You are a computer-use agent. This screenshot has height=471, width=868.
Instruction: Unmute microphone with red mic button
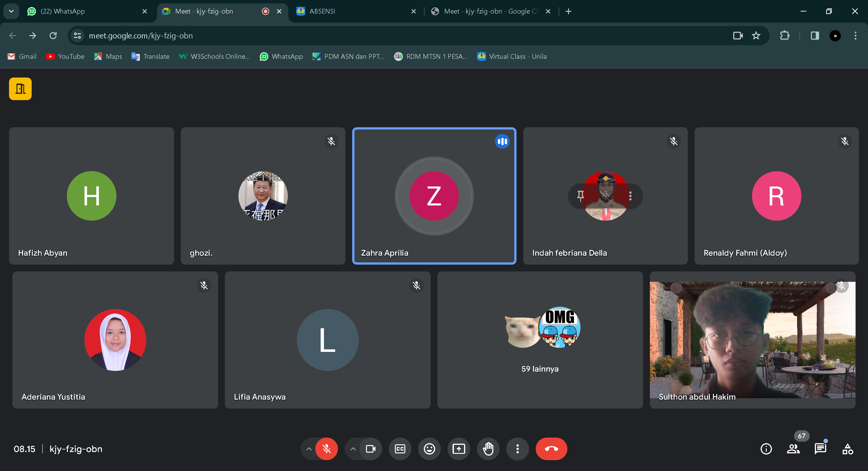coord(326,449)
